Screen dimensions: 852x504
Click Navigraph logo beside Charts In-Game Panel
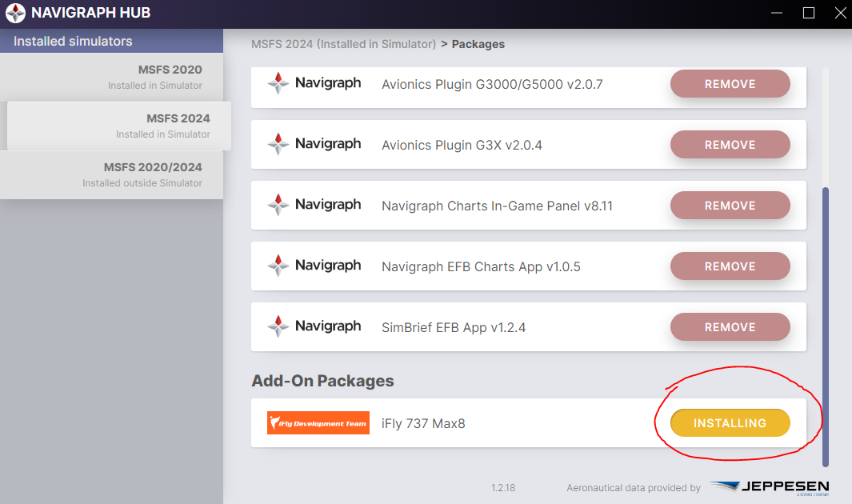314,205
